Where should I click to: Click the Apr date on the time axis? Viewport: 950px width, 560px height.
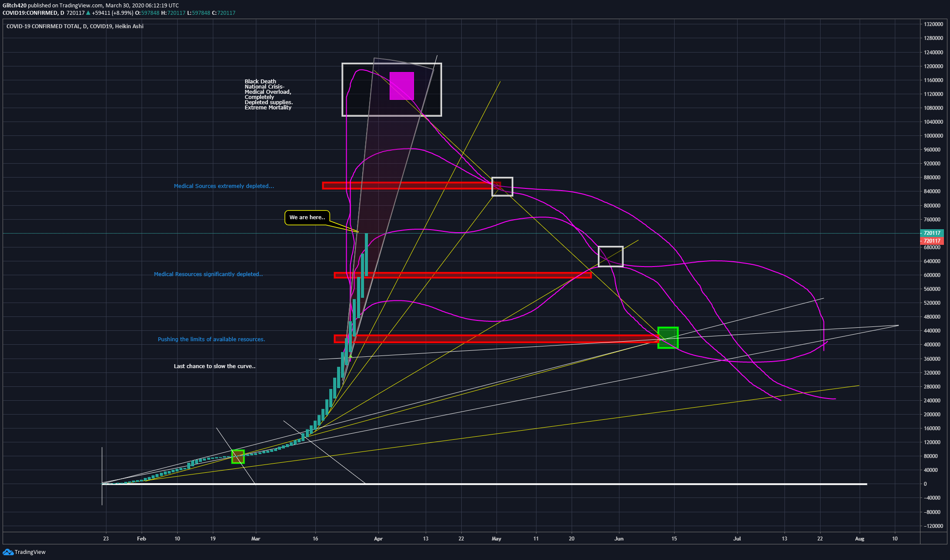[378, 539]
